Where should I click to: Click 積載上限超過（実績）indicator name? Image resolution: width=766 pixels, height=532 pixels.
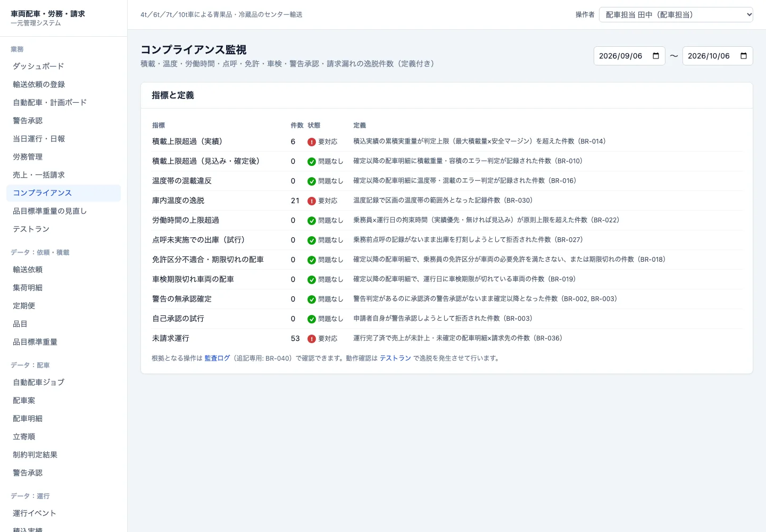(x=187, y=142)
